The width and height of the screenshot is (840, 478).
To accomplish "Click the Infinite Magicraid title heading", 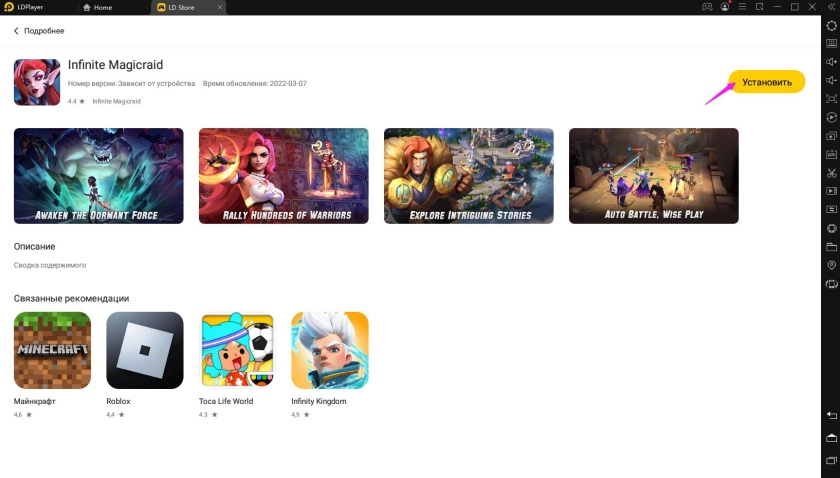I will 115,65.
